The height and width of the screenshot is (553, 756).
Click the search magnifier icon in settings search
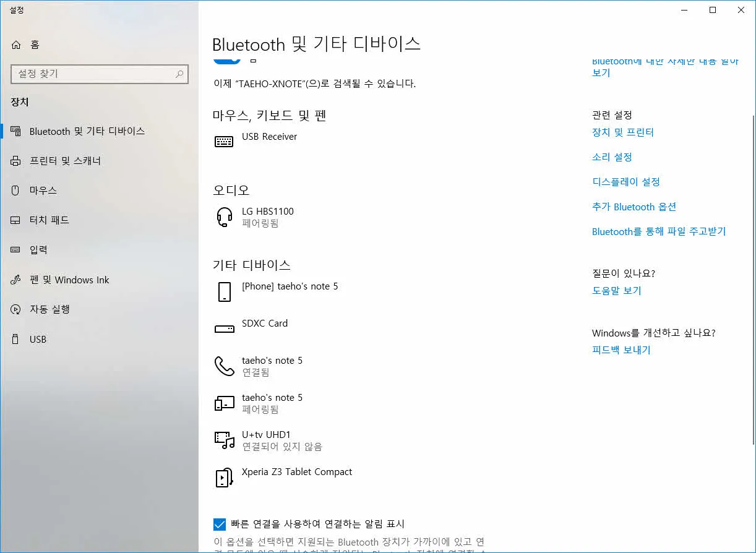[179, 74]
